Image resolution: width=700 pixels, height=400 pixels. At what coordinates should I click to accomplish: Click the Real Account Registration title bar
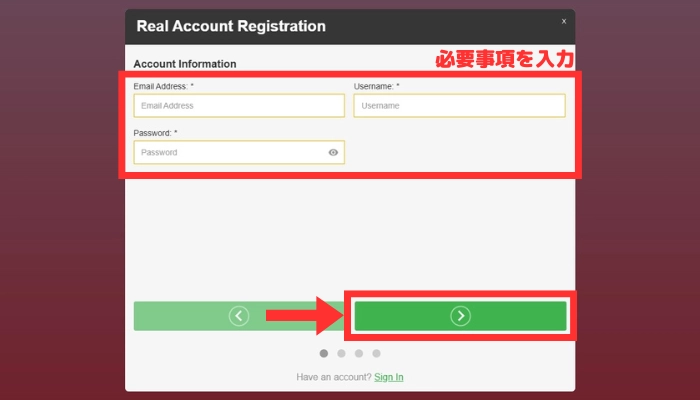click(231, 26)
